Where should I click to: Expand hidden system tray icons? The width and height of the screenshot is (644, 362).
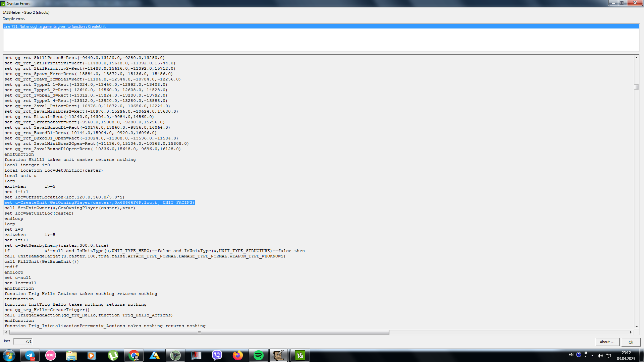tap(592, 356)
